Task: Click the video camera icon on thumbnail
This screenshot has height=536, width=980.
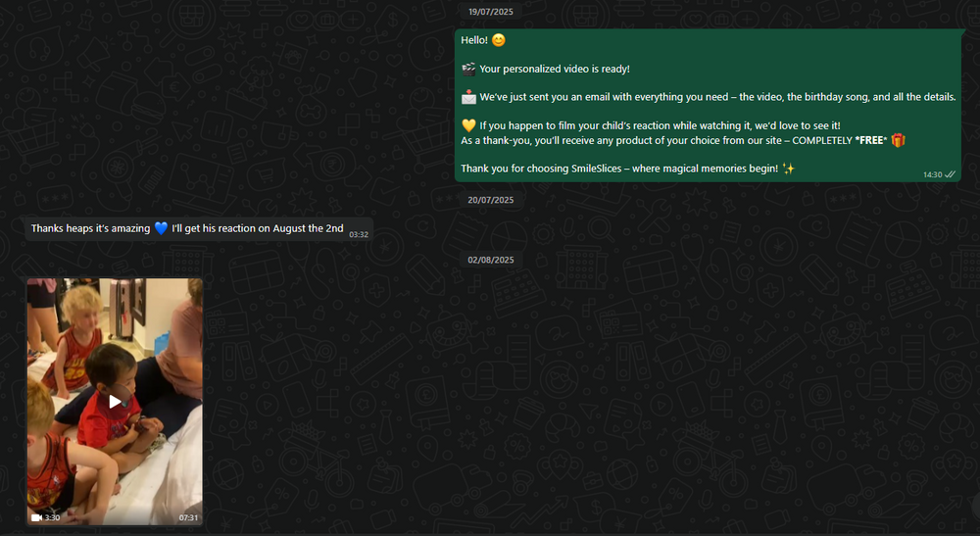Action: 36,517
